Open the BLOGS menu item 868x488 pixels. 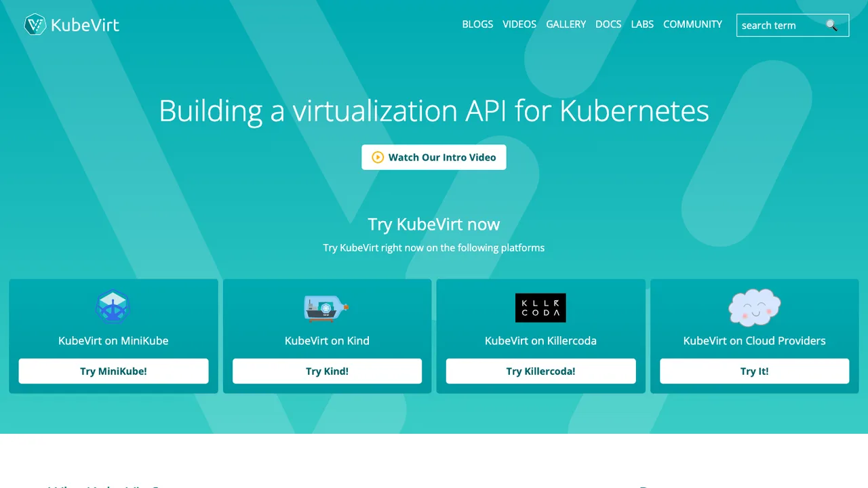[477, 24]
